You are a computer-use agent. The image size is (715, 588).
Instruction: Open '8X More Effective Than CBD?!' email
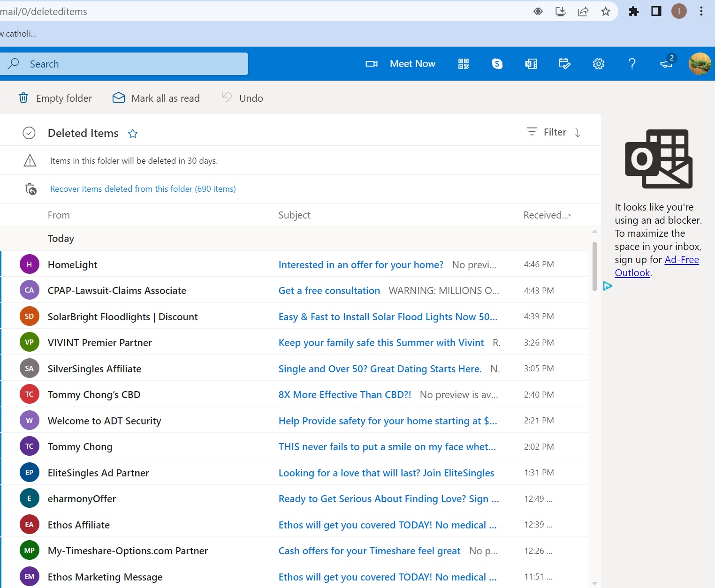click(344, 395)
